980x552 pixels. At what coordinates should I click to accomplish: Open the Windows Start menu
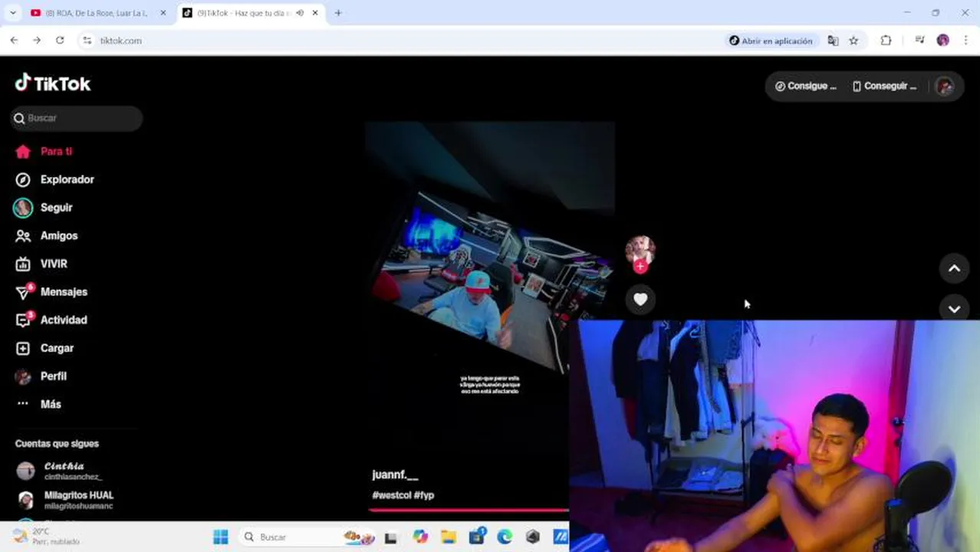click(x=221, y=537)
